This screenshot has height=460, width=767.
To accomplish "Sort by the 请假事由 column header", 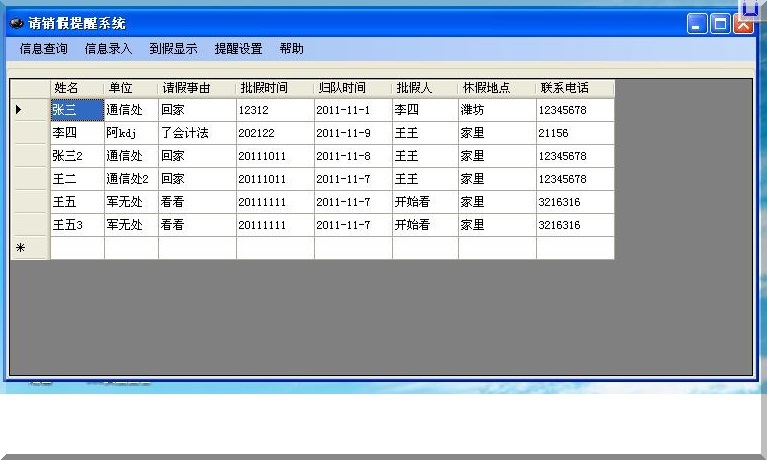I will (x=197, y=88).
